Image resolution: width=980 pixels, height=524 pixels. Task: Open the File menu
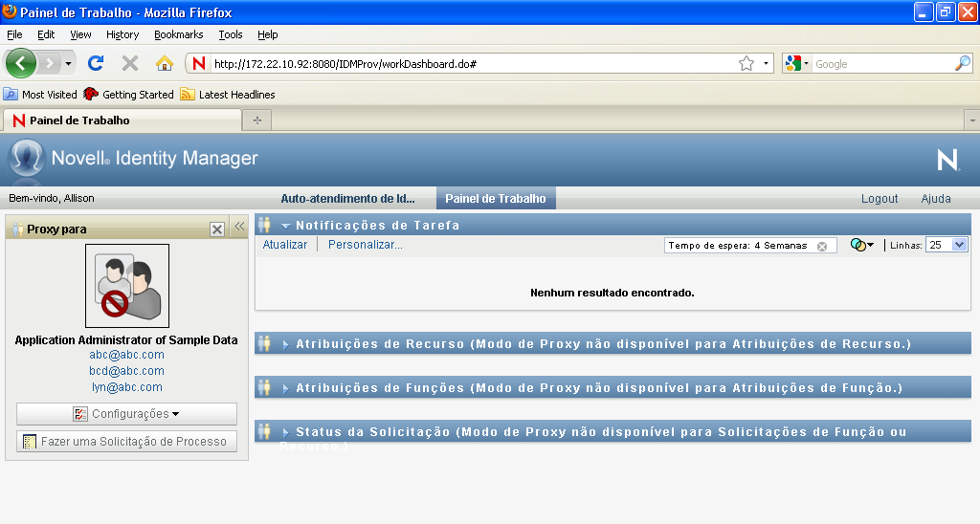14,34
